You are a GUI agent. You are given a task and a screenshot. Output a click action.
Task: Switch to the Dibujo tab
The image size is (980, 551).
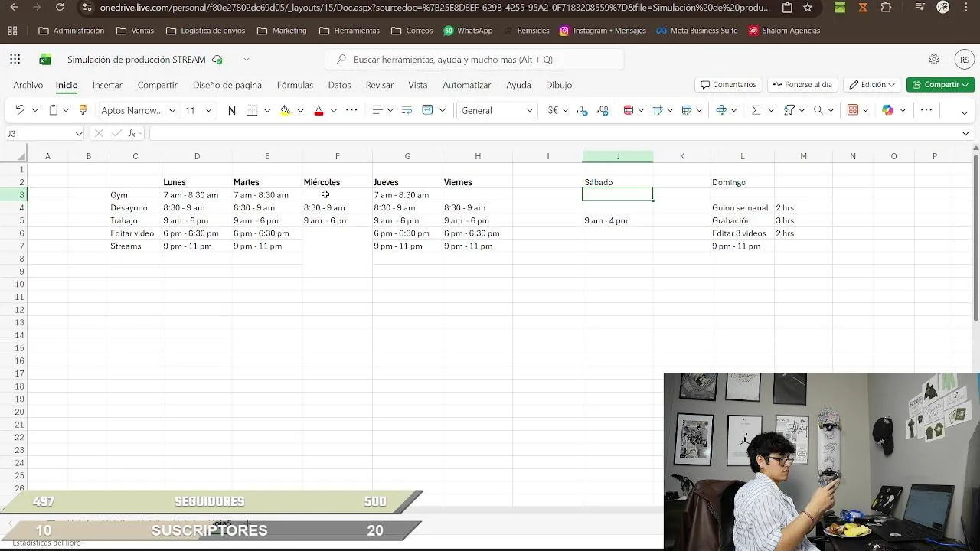(x=559, y=85)
